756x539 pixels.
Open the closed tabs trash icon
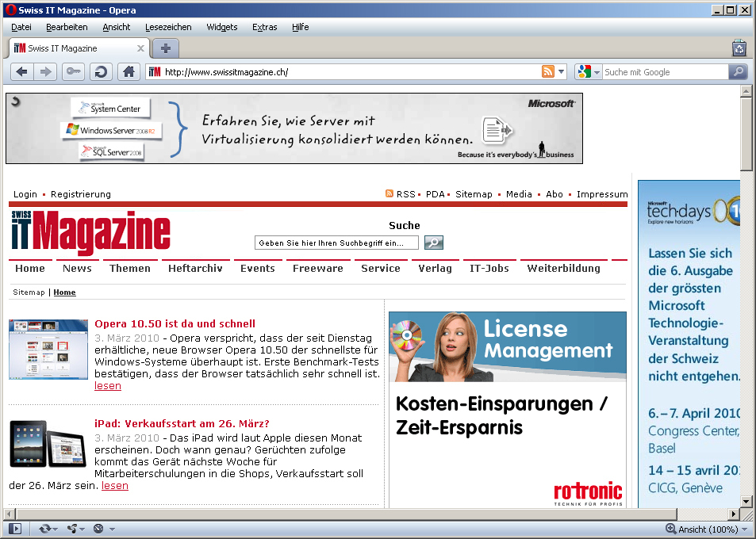[739, 48]
